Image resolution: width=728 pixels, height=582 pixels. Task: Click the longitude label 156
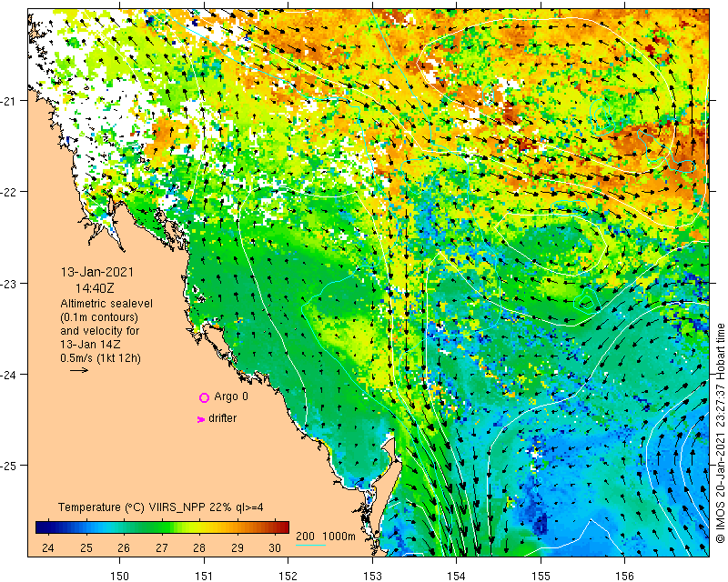click(x=624, y=576)
